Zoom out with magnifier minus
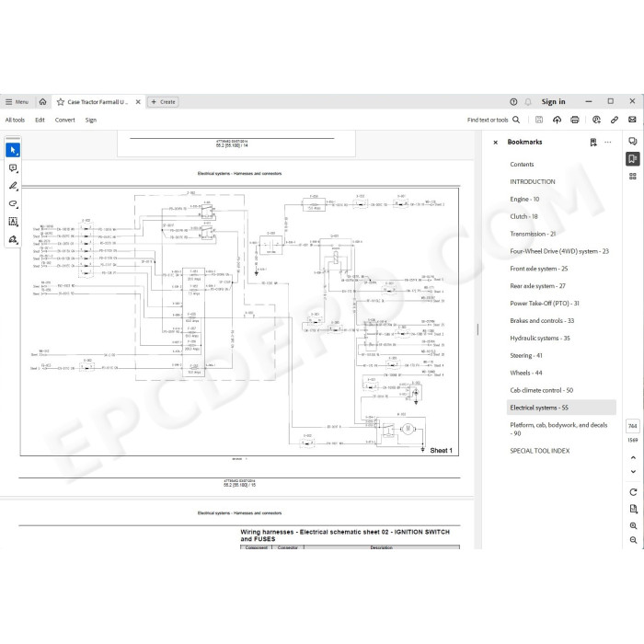644x644 pixels. point(633,540)
